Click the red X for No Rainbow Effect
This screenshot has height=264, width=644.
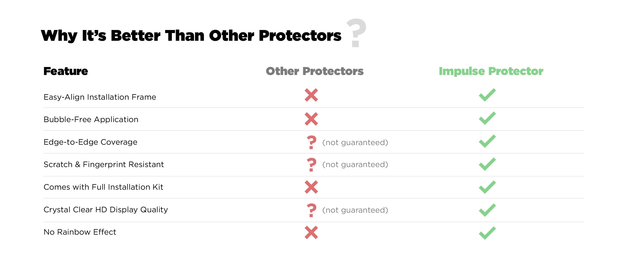pos(311,233)
